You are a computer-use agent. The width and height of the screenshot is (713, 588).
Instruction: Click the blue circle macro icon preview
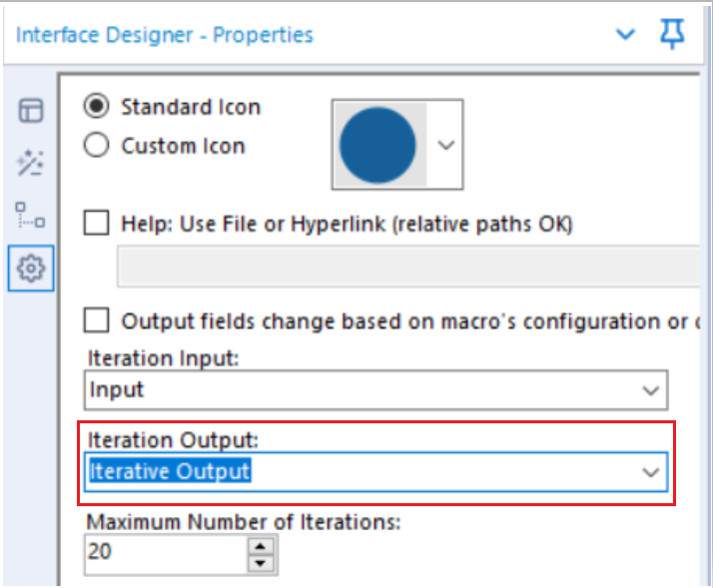coord(377,145)
